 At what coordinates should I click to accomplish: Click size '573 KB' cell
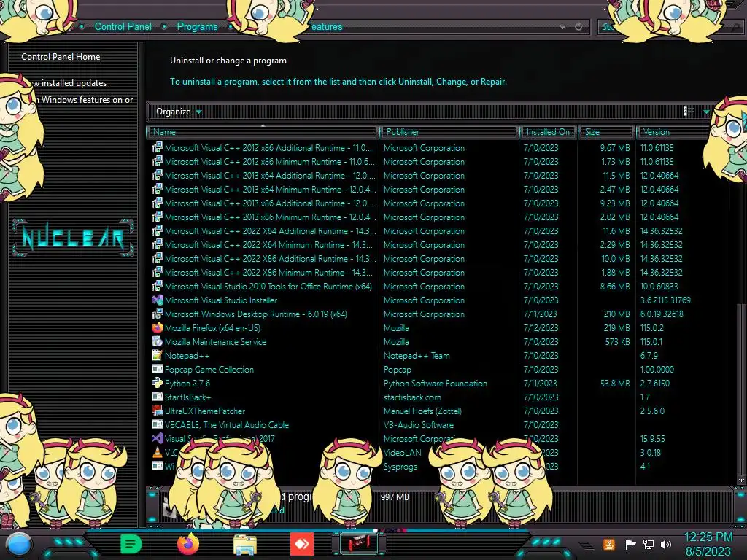[x=617, y=341]
